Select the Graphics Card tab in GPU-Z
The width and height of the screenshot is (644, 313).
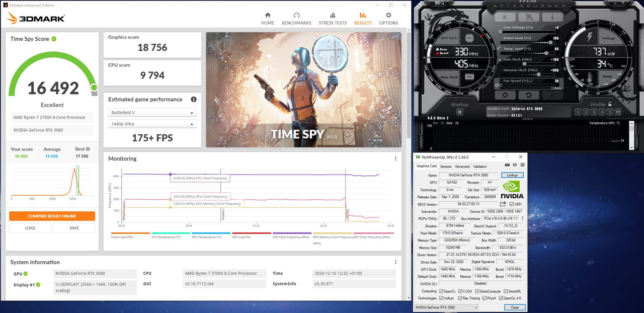coord(427,166)
